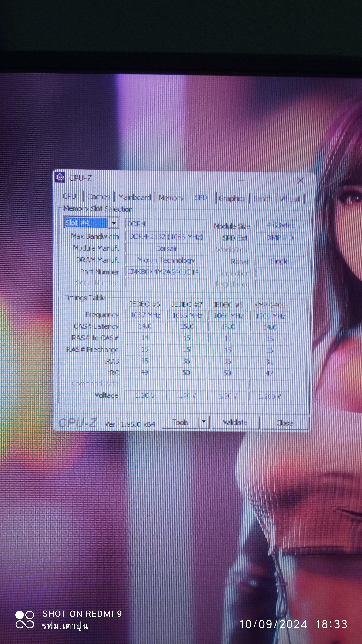The height and width of the screenshot is (644, 362).
Task: Close the CPU-Z window with X
Action: 301,180
